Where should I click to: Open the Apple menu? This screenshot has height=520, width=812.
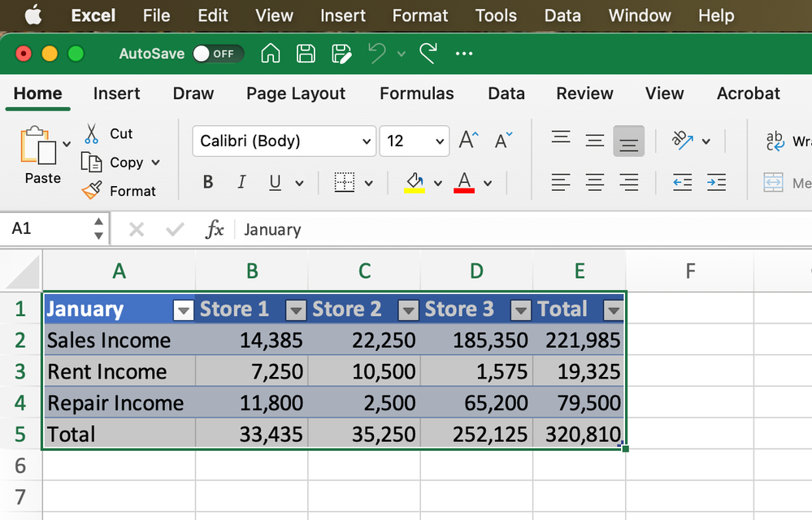(x=33, y=15)
